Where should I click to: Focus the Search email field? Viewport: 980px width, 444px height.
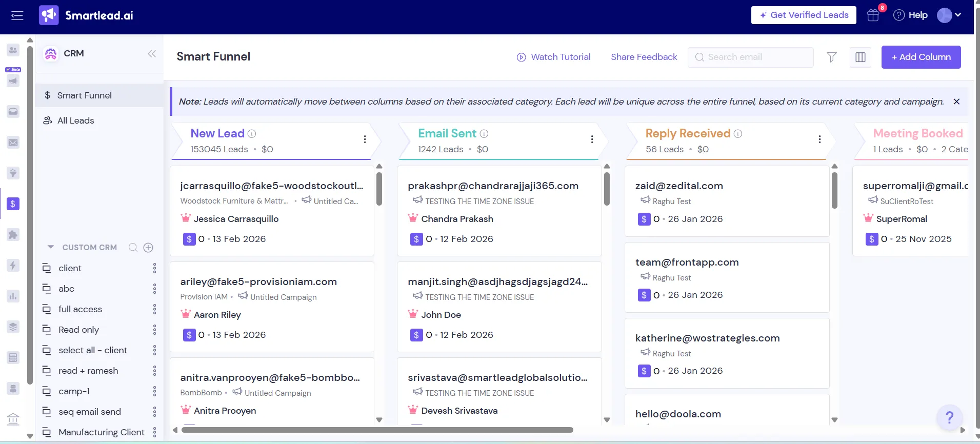pos(750,57)
